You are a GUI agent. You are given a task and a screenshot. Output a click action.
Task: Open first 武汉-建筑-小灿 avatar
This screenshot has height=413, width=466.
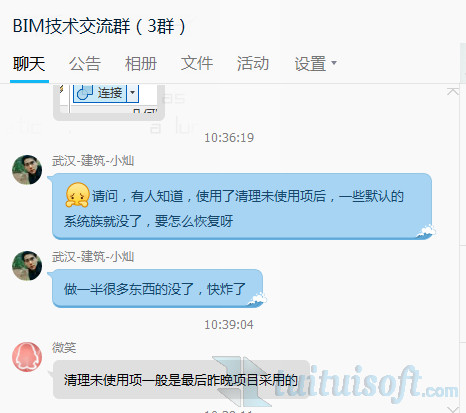tap(27, 170)
